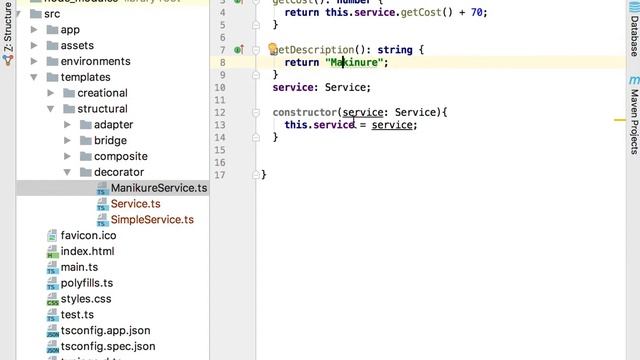Screen dimensions: 640x360
Task: Select the bridge folder icon
Action: pos(86,141)
